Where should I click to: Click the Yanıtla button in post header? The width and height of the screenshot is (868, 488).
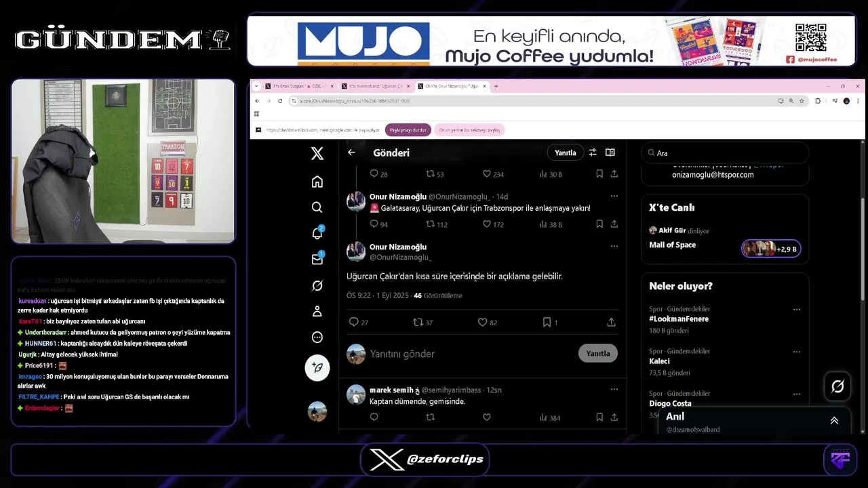coord(565,152)
